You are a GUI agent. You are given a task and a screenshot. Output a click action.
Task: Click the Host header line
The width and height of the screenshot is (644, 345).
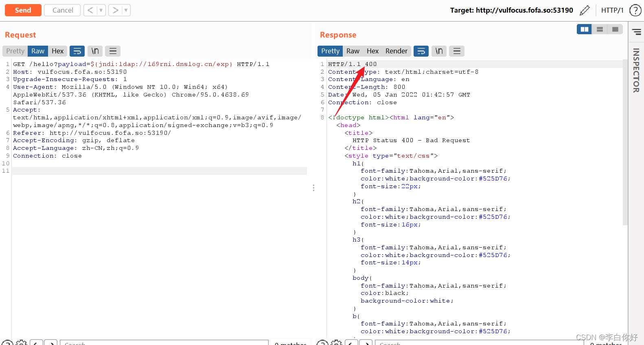point(70,72)
